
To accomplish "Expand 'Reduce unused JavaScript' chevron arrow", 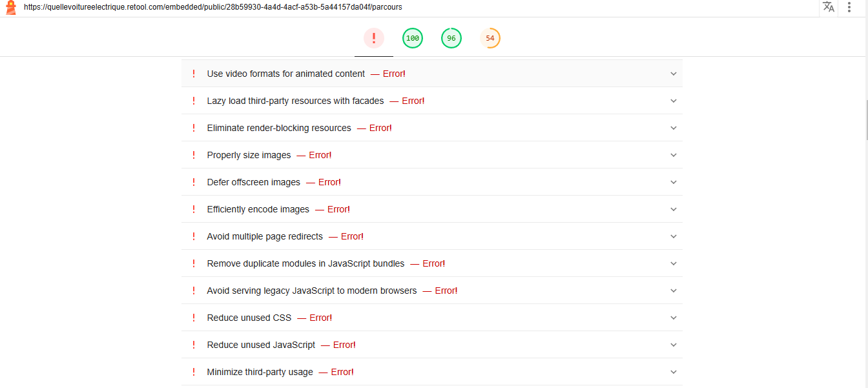I will point(673,345).
